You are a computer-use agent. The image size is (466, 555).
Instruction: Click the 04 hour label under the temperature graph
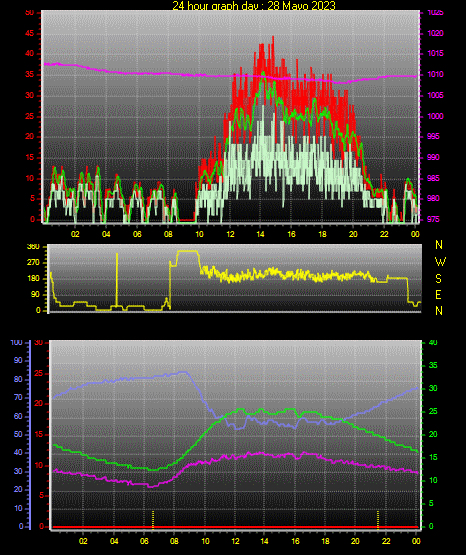(x=114, y=541)
